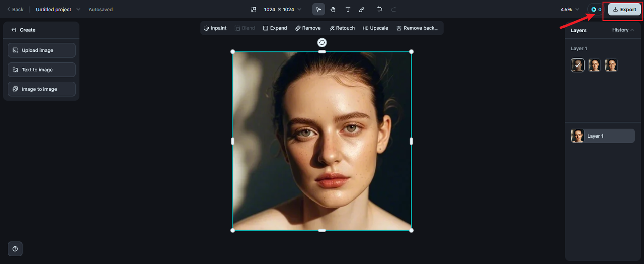The width and height of the screenshot is (644, 264).
Task: Undo the last action
Action: 379,10
